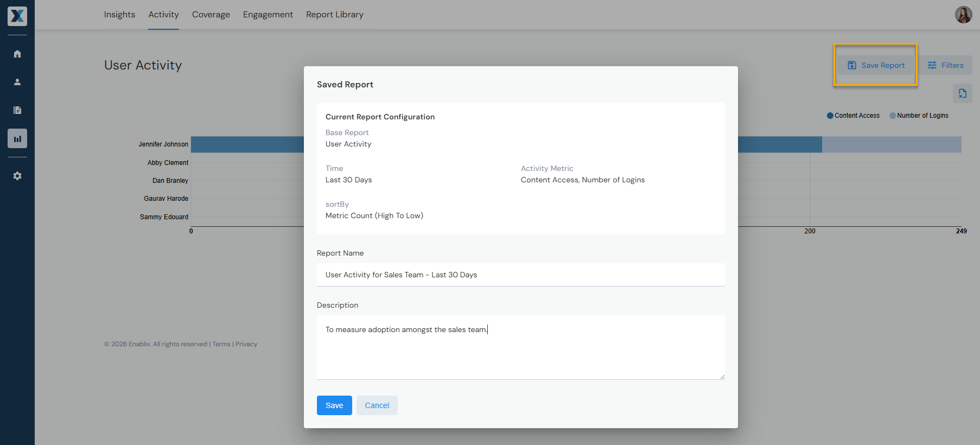Switch to the Activity tab
980x445 pixels.
pos(163,15)
